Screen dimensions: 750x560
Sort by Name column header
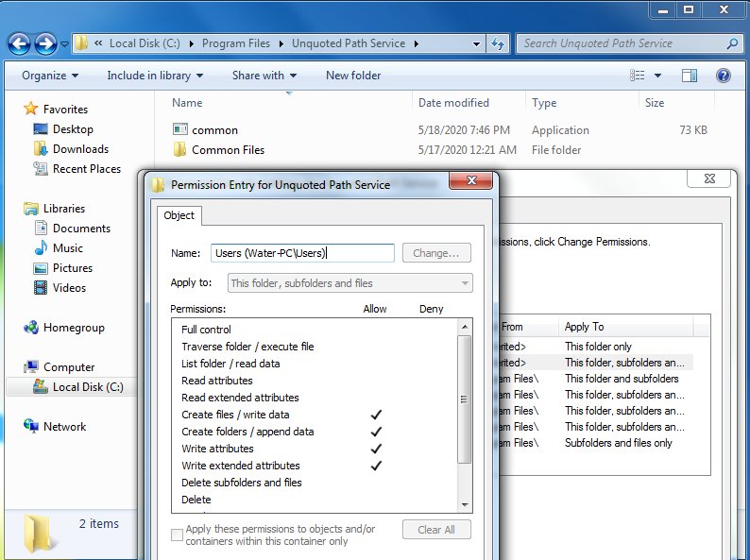pyautogui.click(x=187, y=103)
